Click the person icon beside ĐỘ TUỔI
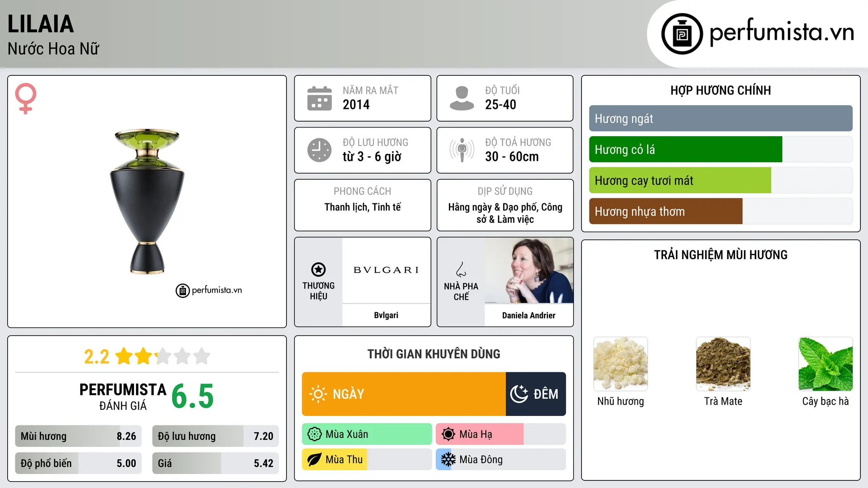 462,98
